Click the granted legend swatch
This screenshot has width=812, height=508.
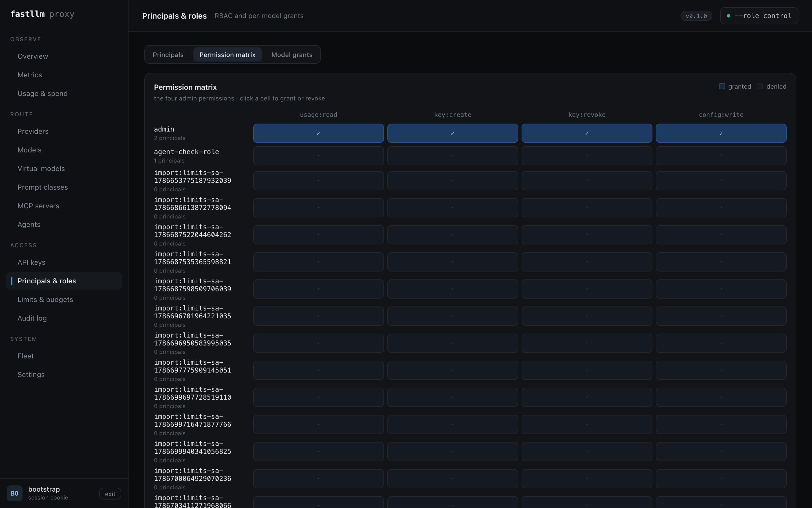(x=722, y=86)
